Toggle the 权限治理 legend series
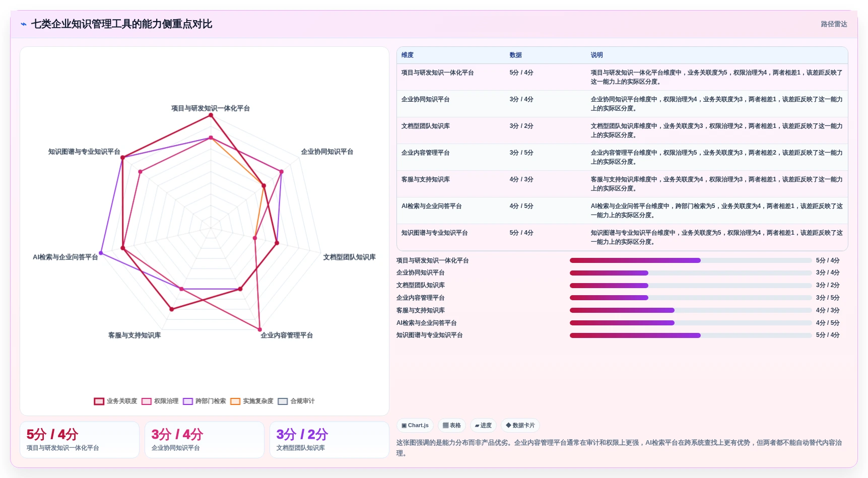This screenshot has height=478, width=868. click(x=160, y=401)
